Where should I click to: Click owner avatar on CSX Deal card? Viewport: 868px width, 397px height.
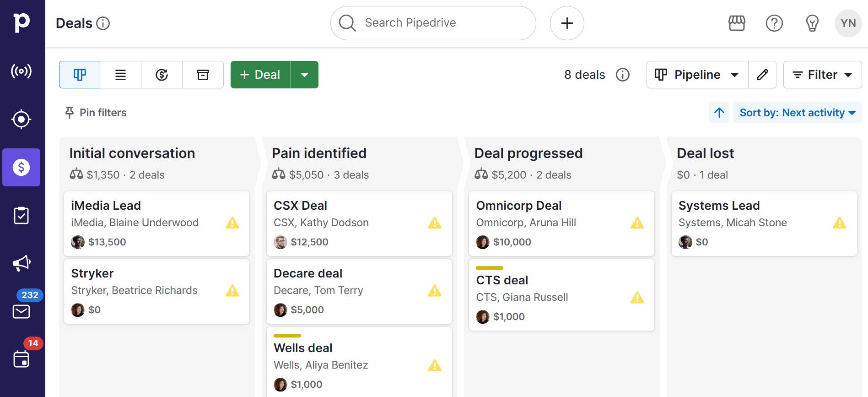(280, 242)
